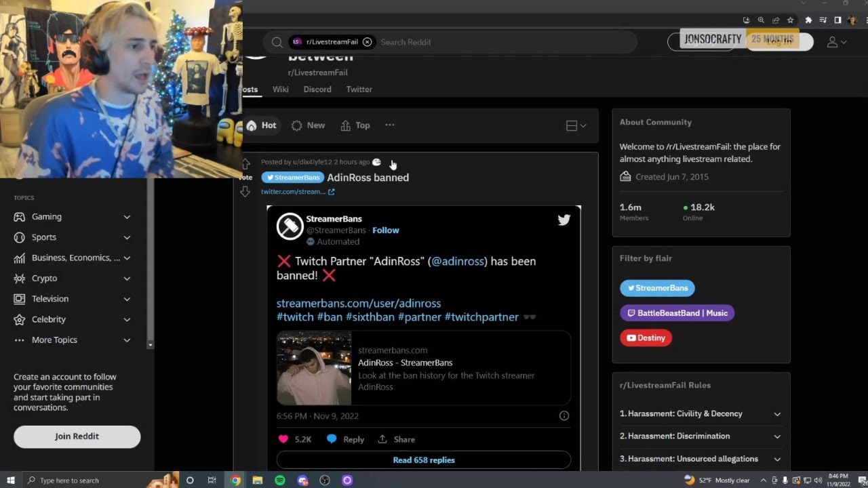Open Chrome zoom magnifier icon

click(x=762, y=20)
